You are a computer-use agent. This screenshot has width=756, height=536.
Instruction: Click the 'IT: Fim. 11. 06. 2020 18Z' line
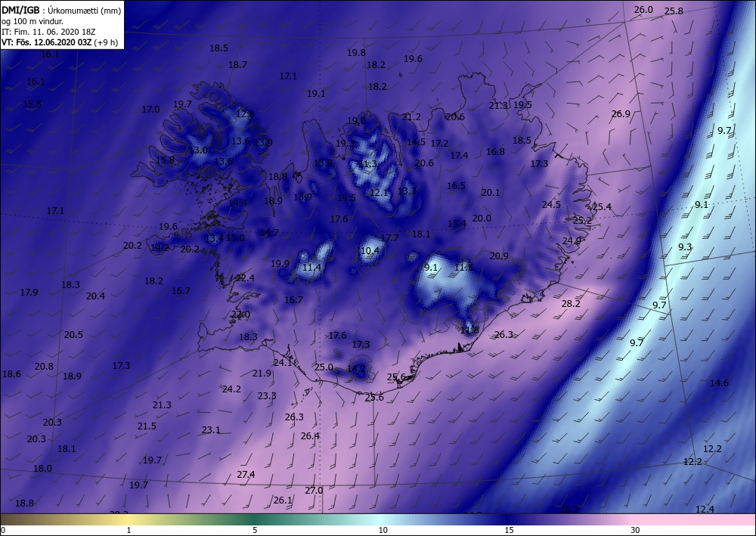point(48,32)
